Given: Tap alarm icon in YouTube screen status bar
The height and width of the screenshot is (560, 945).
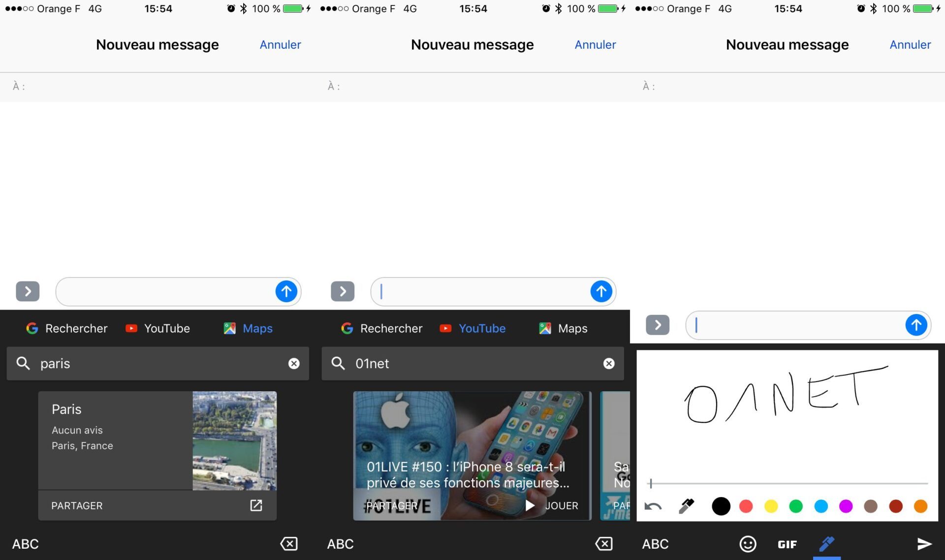Looking at the screenshot, I should [545, 8].
